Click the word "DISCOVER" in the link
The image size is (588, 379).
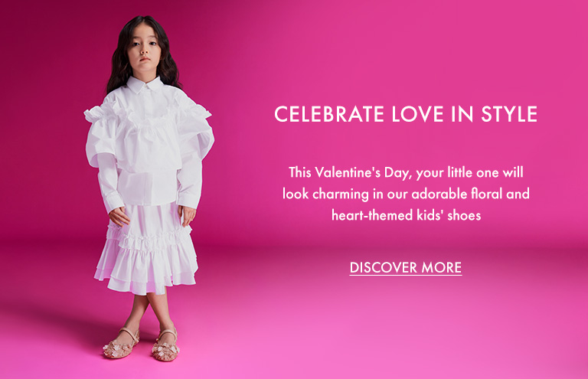pyautogui.click(x=384, y=268)
